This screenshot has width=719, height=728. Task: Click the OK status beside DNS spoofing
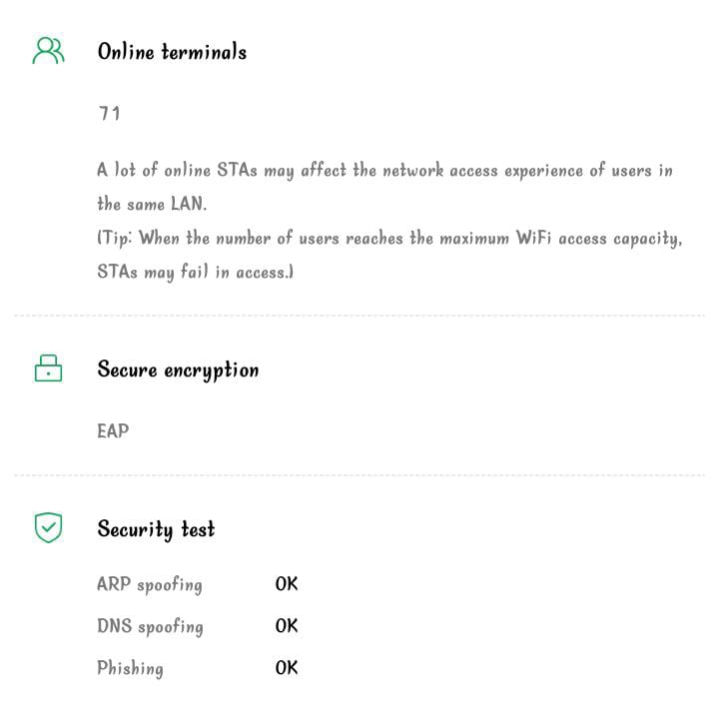tap(287, 626)
